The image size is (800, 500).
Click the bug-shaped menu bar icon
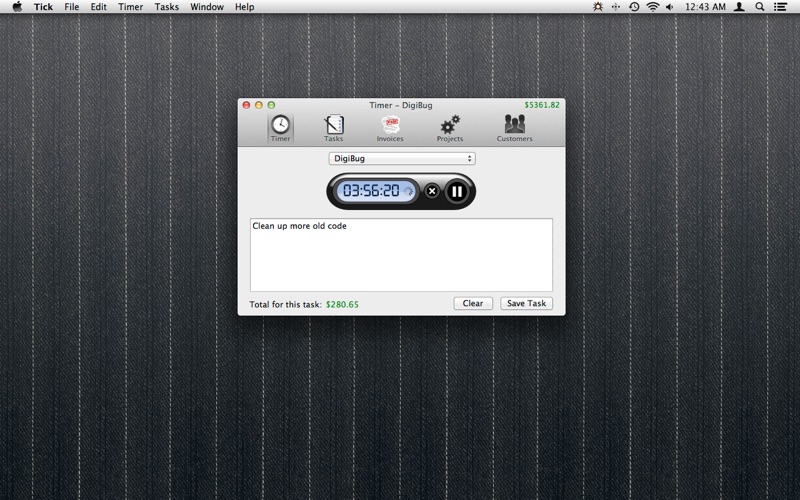tap(597, 7)
